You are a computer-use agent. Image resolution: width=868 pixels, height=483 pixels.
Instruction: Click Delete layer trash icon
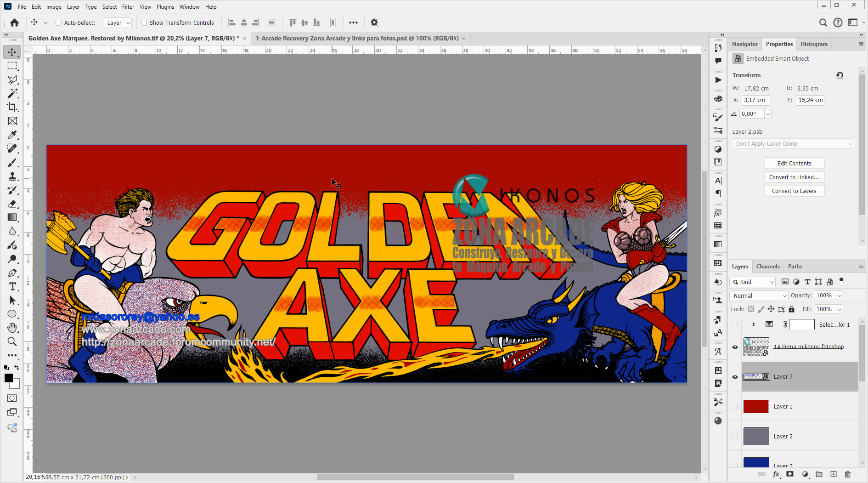point(848,474)
